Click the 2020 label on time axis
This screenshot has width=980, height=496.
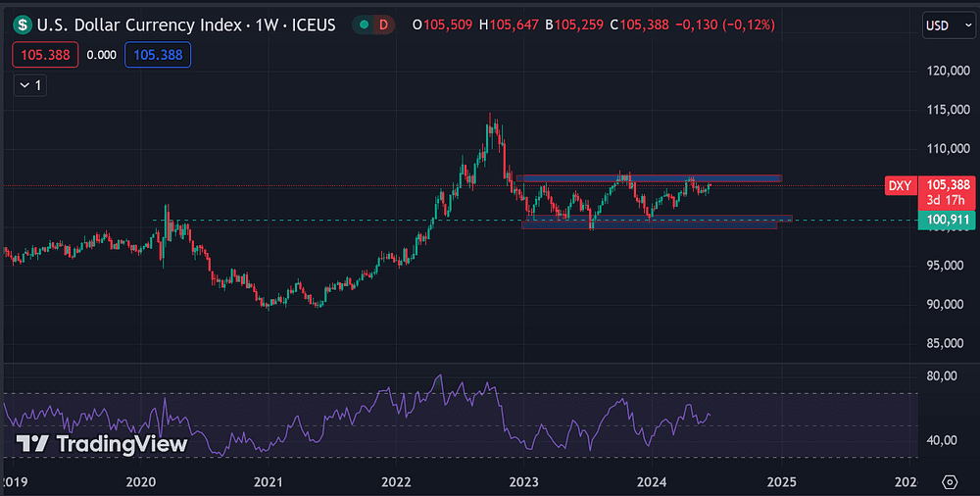pyautogui.click(x=140, y=482)
